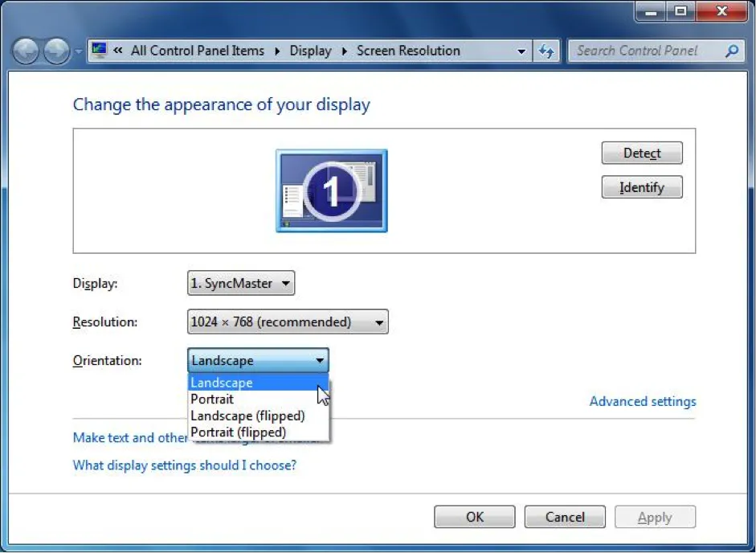This screenshot has width=756, height=553.
Task: Click the chevron before All Control Panel Items
Action: (119, 51)
